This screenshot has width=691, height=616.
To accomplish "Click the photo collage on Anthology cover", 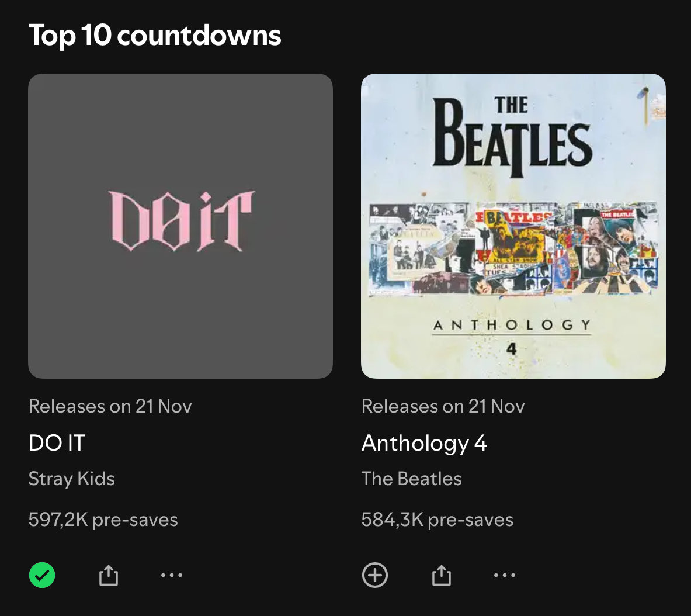I will (x=513, y=249).
